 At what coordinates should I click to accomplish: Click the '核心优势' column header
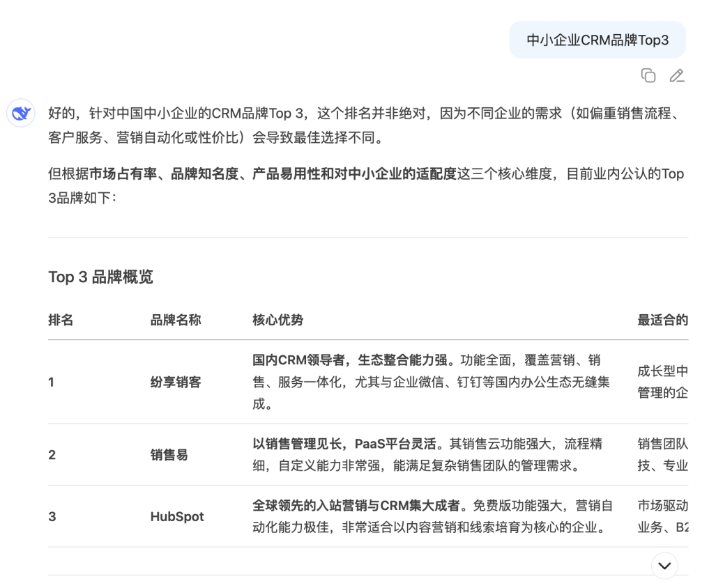click(277, 320)
